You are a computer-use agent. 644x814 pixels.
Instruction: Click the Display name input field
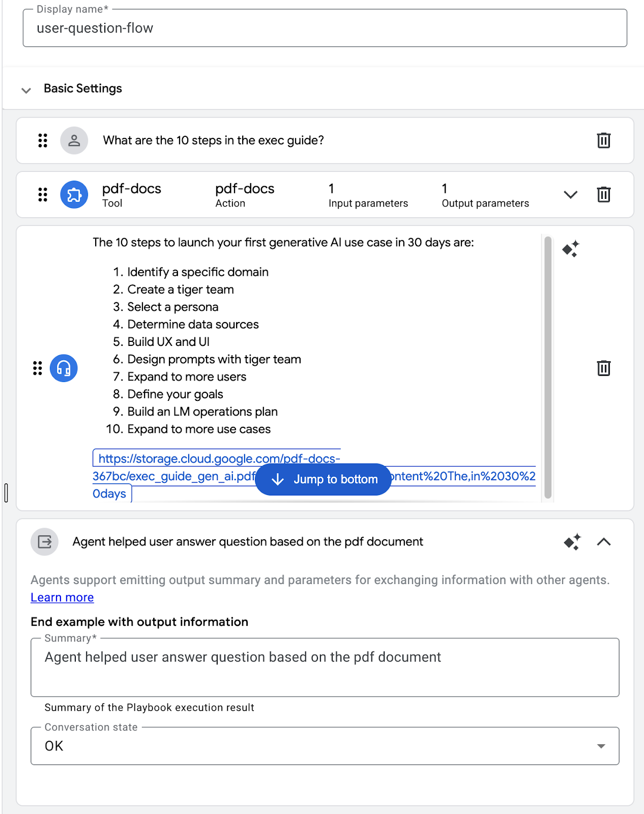click(x=325, y=28)
